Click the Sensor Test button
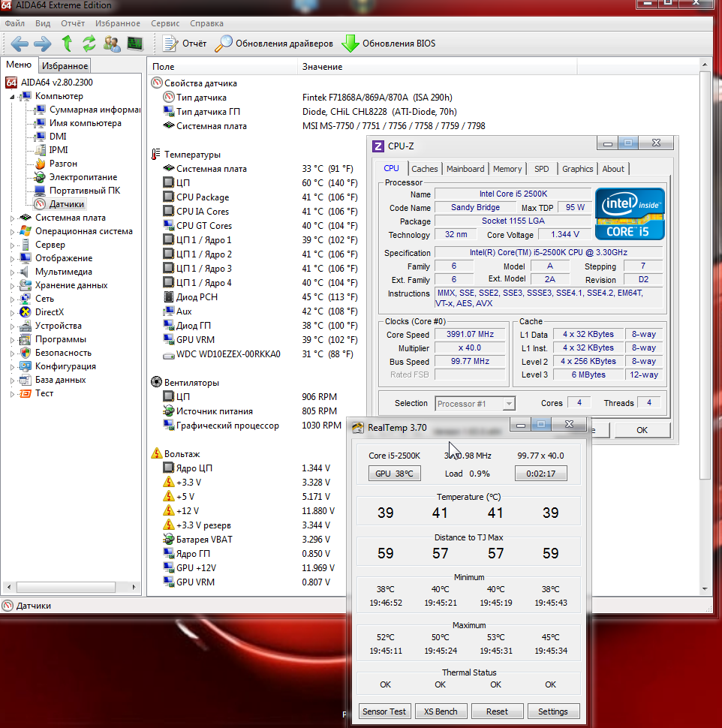This screenshot has height=728, width=722. click(384, 711)
